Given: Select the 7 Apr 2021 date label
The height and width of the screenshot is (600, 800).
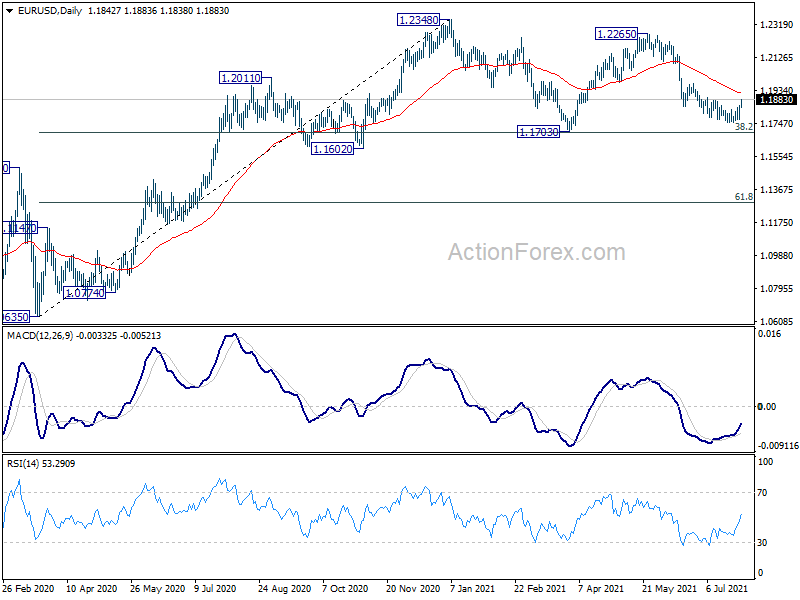Looking at the screenshot, I should (601, 588).
